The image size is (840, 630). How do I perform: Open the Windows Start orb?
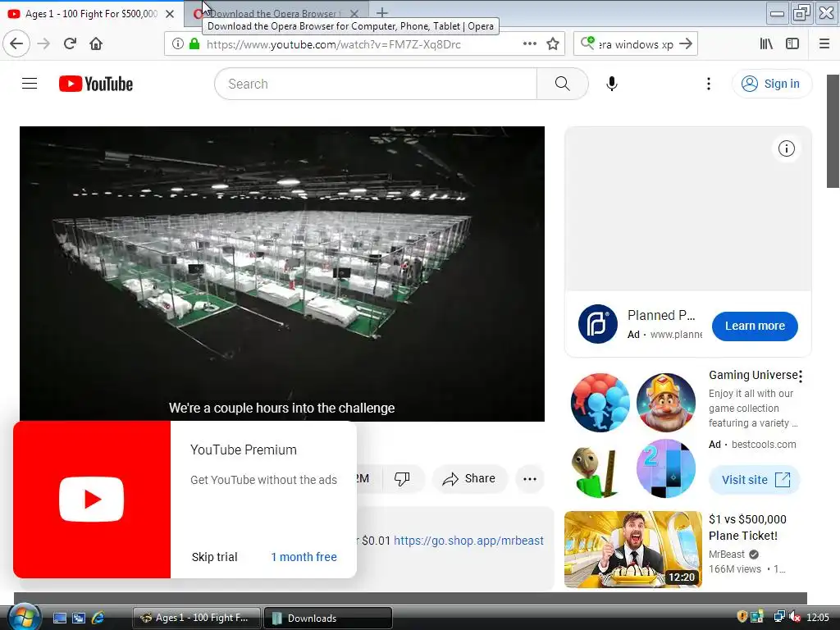(24, 617)
